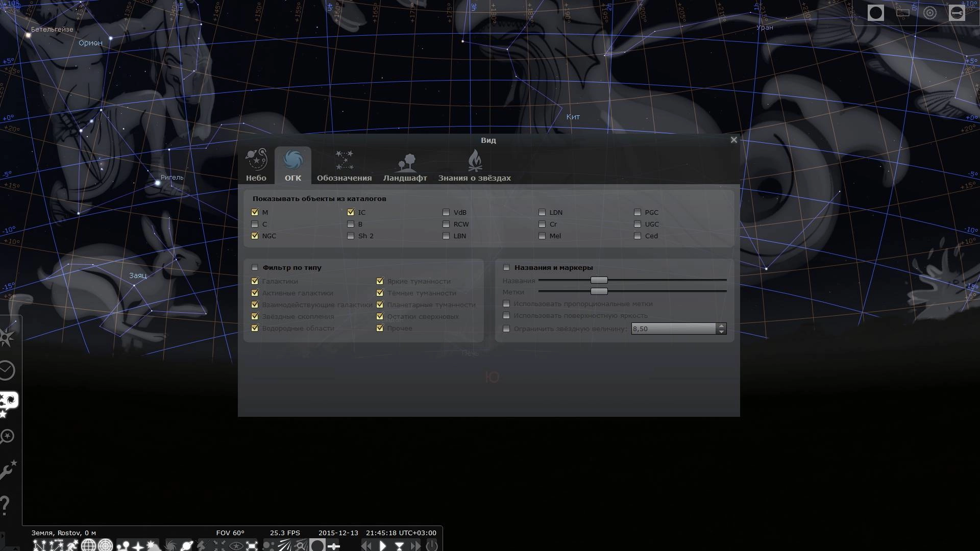Viewport: 980px width, 551px height.
Task: Toggle meteor showers radiant button
Action: 285,545
